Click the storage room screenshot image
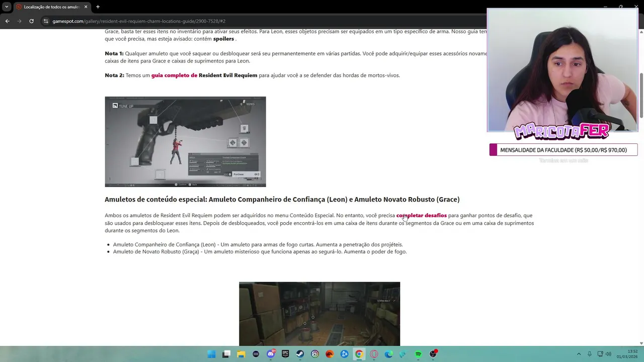The width and height of the screenshot is (644, 362). coord(319,314)
